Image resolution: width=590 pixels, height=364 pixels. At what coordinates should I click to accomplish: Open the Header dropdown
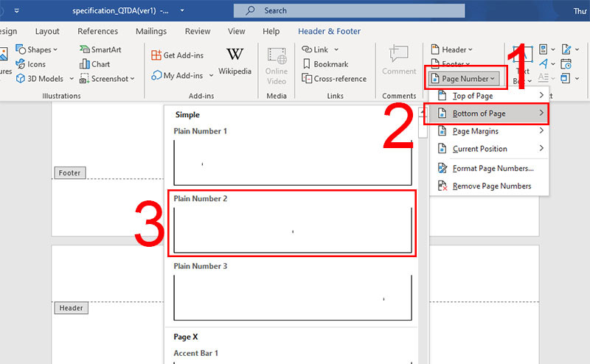451,49
